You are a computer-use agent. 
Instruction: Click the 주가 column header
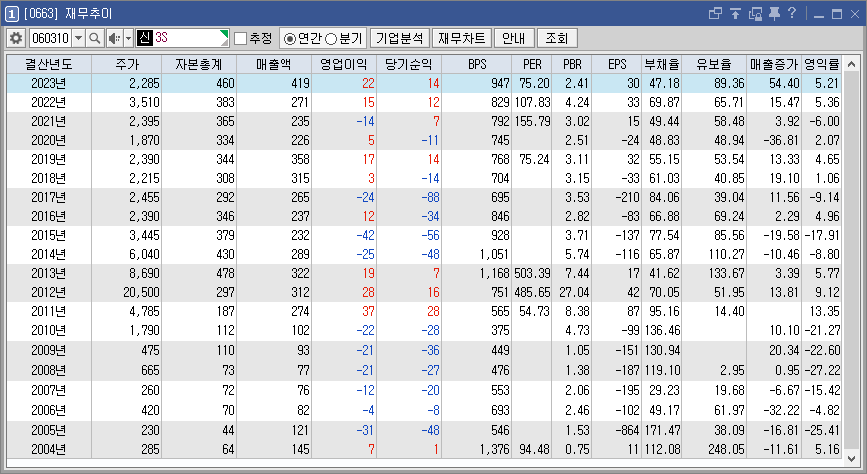click(127, 64)
